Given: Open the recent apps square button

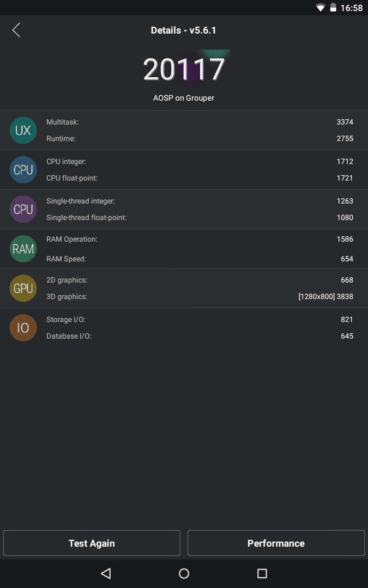Looking at the screenshot, I should pos(262,573).
